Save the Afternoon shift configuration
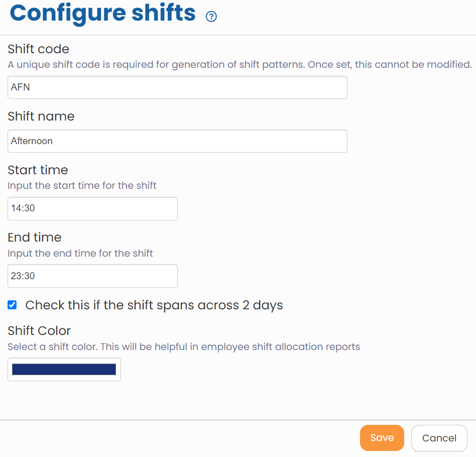 pos(382,437)
